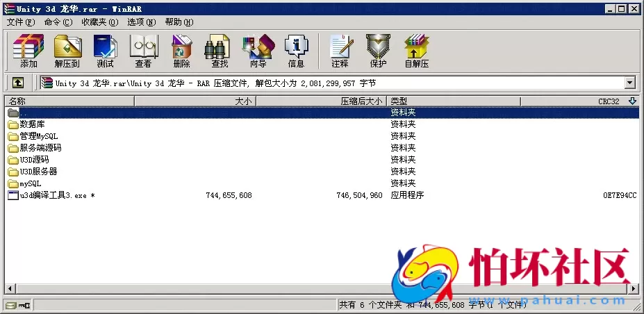Launch the 向导 (Wizard) tool
The image size is (644, 314).
click(x=258, y=51)
